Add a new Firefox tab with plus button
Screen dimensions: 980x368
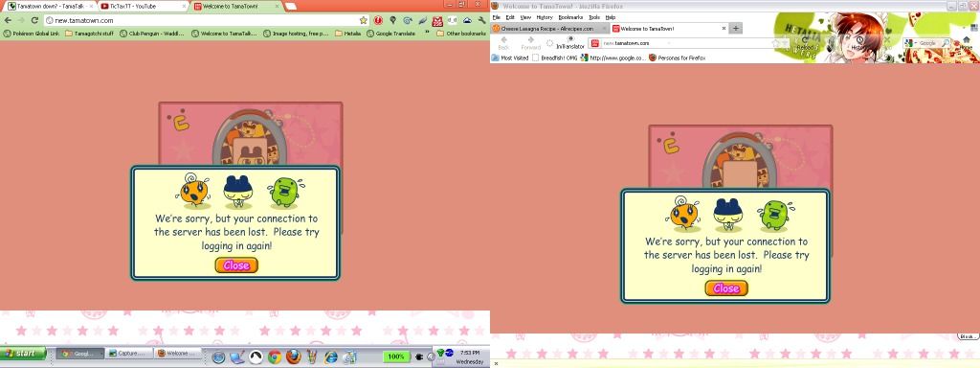[736, 28]
